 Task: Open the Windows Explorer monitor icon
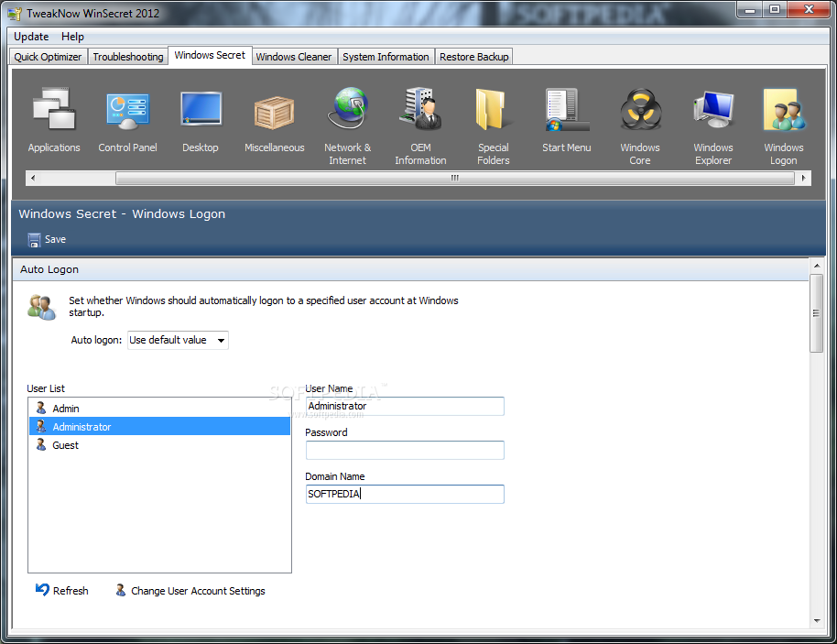pos(713,109)
